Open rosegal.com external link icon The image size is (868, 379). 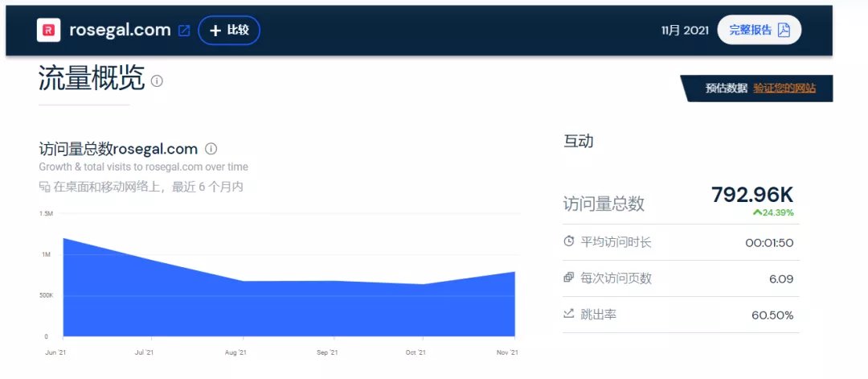pos(184,31)
